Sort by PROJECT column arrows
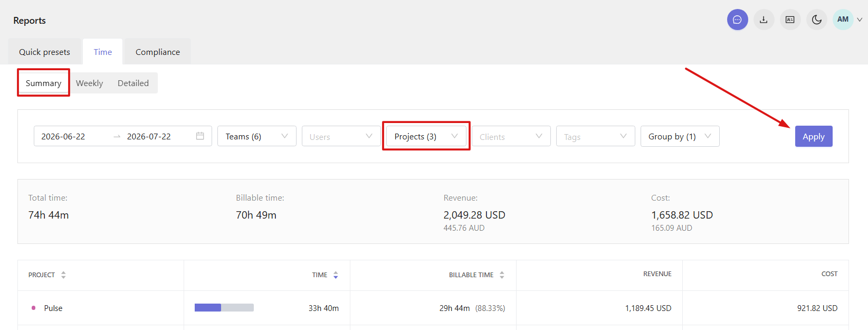The image size is (868, 330). 63,275
